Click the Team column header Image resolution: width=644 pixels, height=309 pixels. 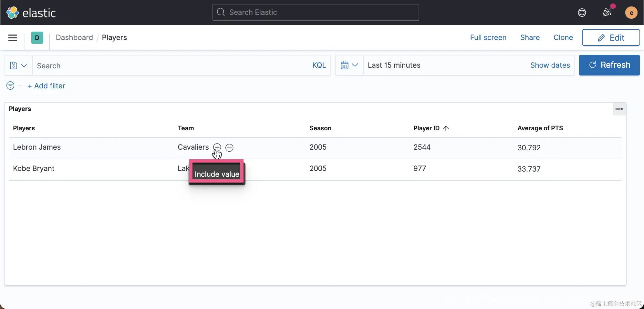186,128
